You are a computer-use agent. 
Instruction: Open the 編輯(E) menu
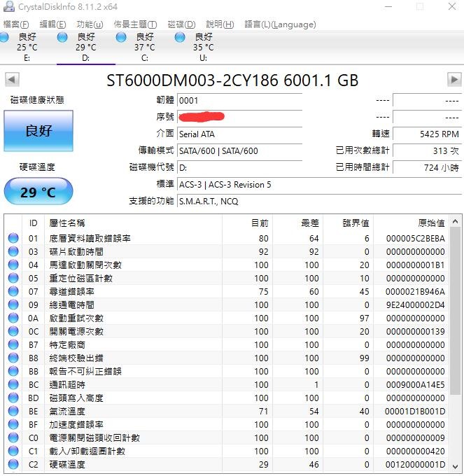[52, 24]
